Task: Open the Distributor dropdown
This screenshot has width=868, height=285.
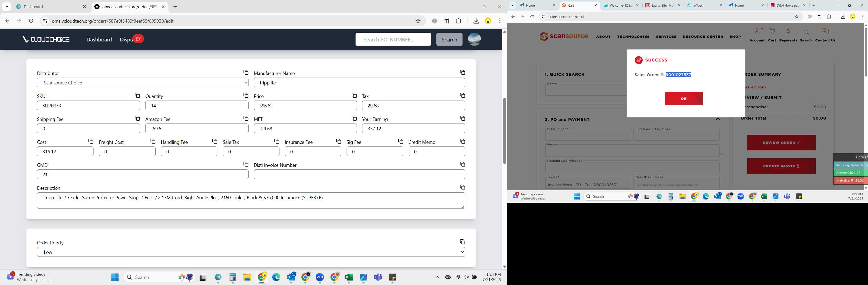Action: click(143, 82)
